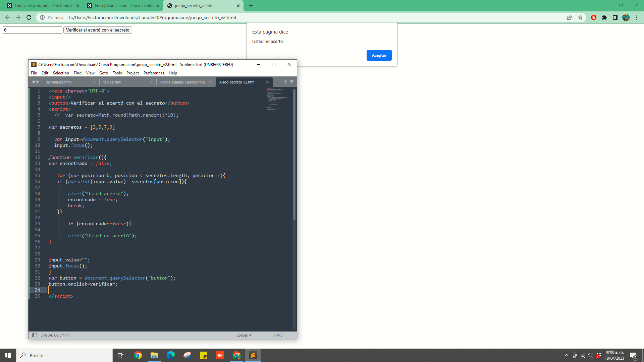The image size is (644, 362).
Task: Open the Chrome three-dot menu
Action: tap(637, 17)
